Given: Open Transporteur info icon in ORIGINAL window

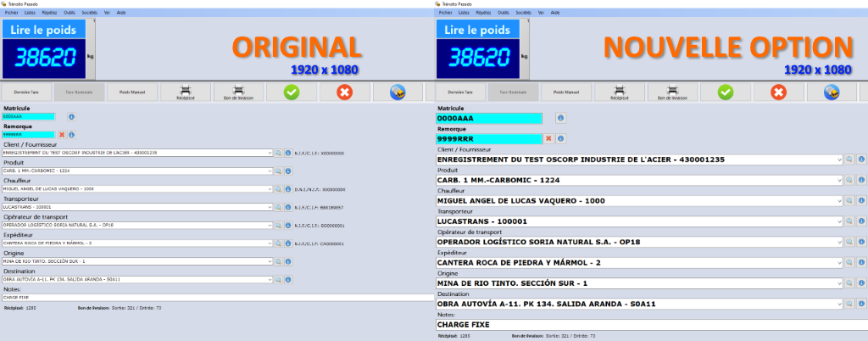Looking at the screenshot, I should pos(288,207).
